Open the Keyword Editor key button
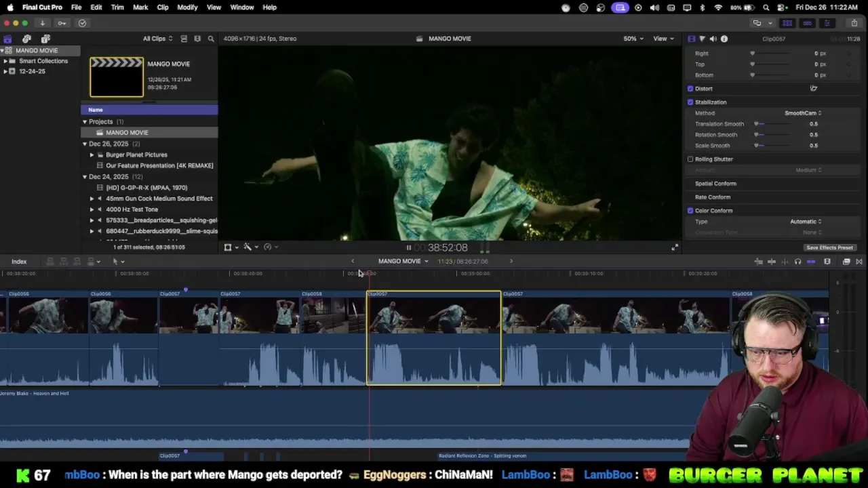 tap(62, 23)
